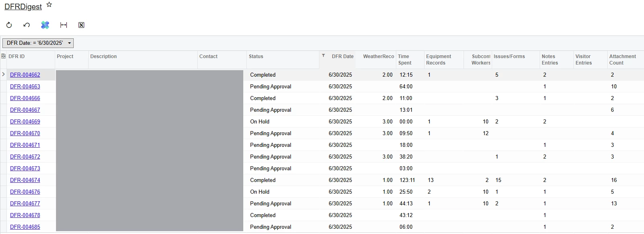644x234 pixels.
Task: Select time spent 06:00 of DFR-004685
Action: [x=406, y=227]
